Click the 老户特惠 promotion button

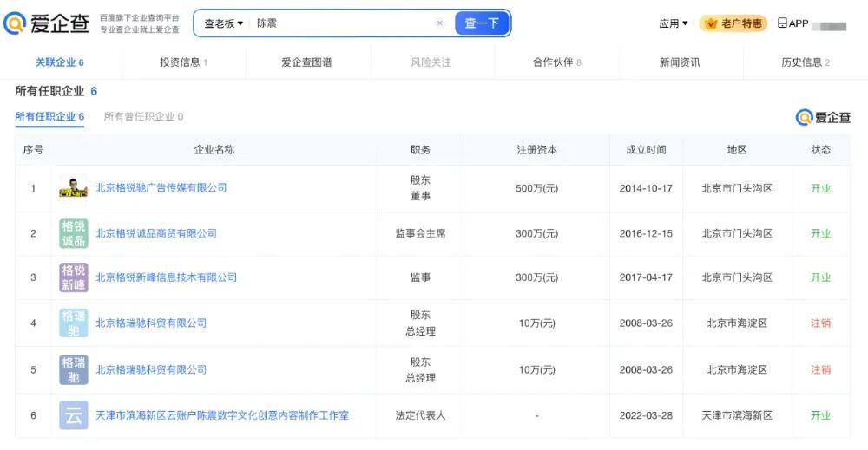pos(733,23)
